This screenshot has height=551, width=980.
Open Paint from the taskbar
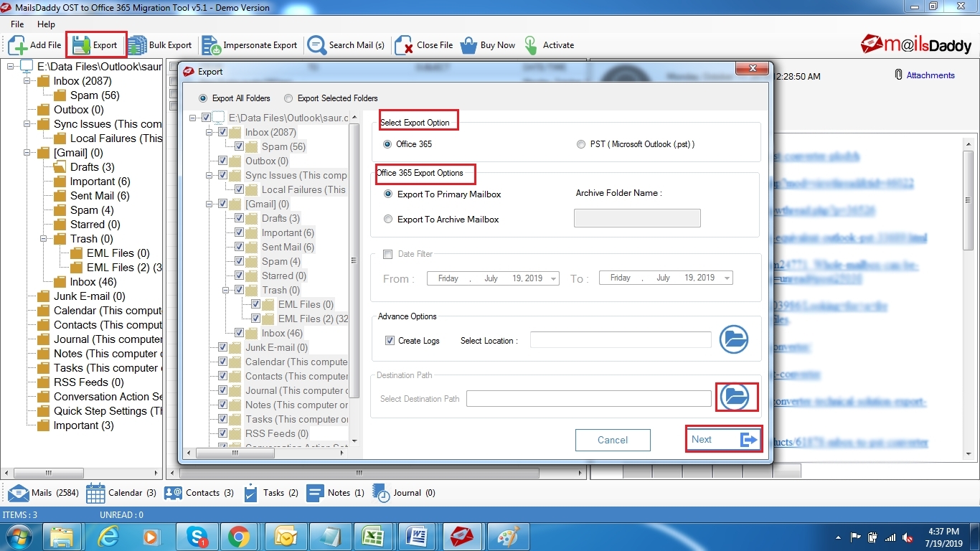click(507, 537)
